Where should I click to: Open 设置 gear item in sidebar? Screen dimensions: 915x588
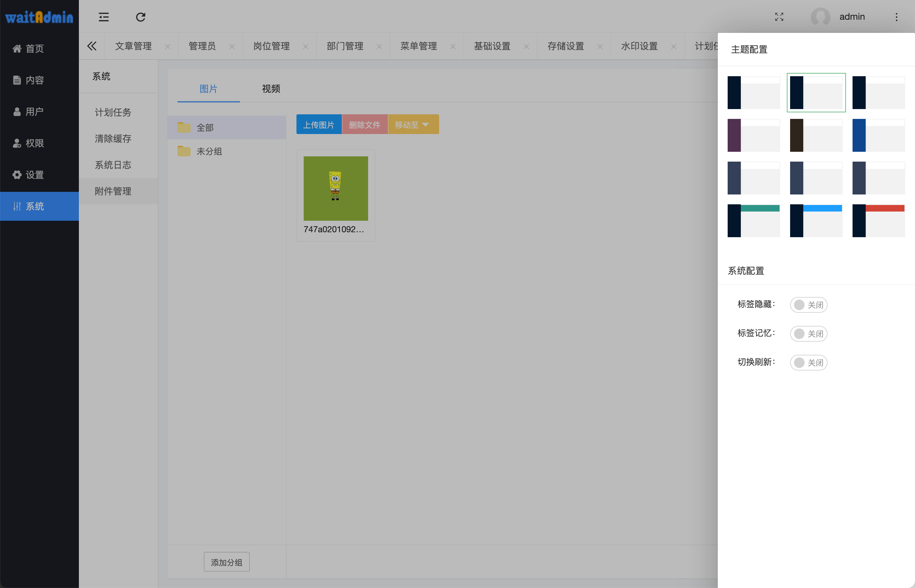(35, 175)
